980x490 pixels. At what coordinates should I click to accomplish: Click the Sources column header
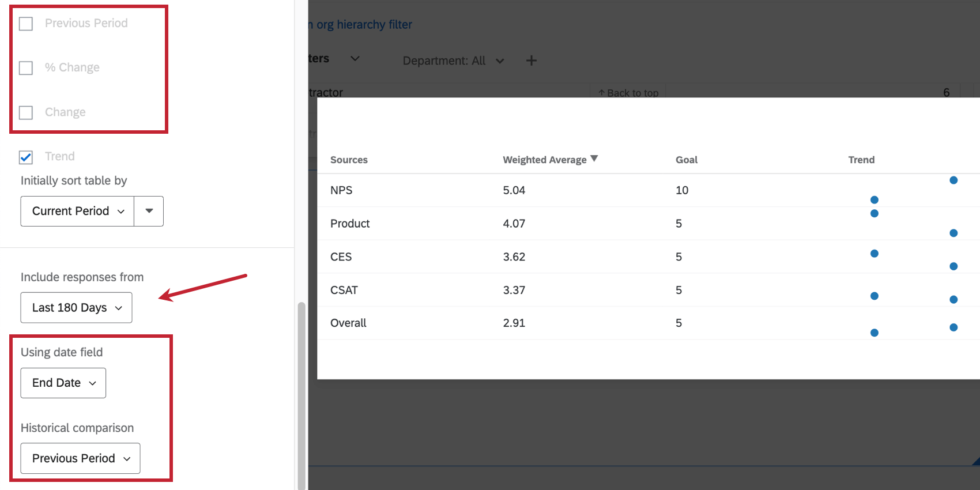349,160
